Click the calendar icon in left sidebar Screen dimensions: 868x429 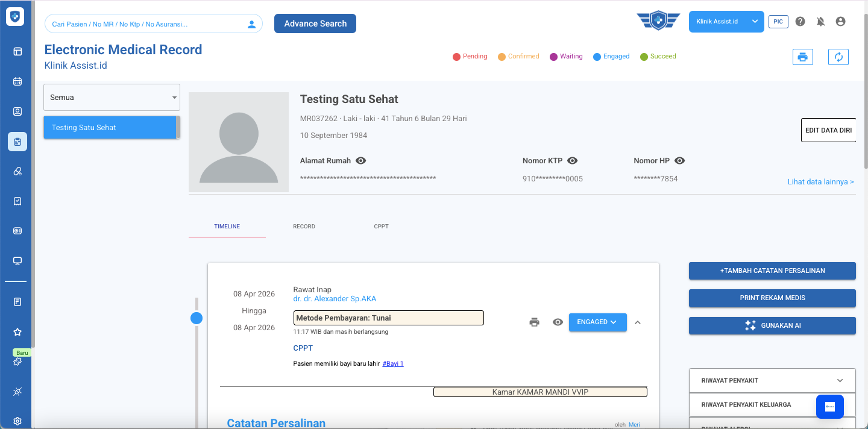[17, 81]
